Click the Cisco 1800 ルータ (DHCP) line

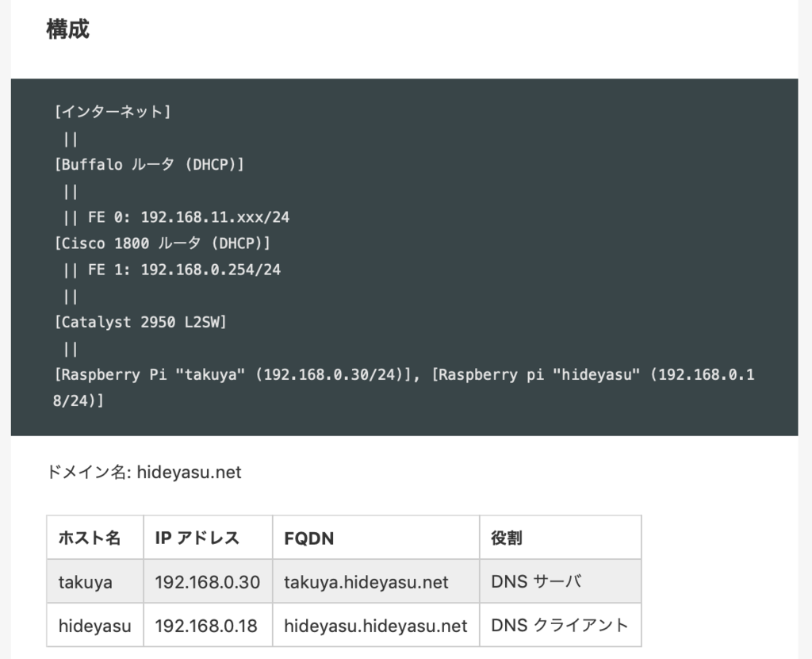click(x=162, y=243)
